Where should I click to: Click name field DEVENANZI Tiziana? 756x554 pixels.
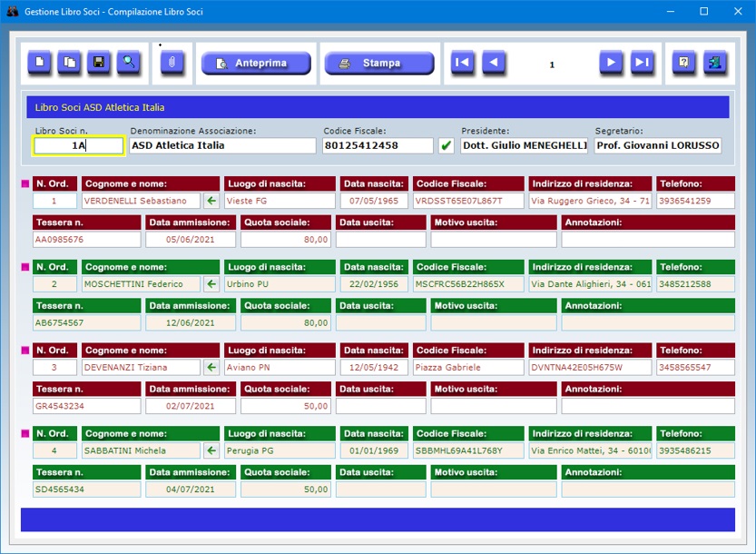[141, 367]
